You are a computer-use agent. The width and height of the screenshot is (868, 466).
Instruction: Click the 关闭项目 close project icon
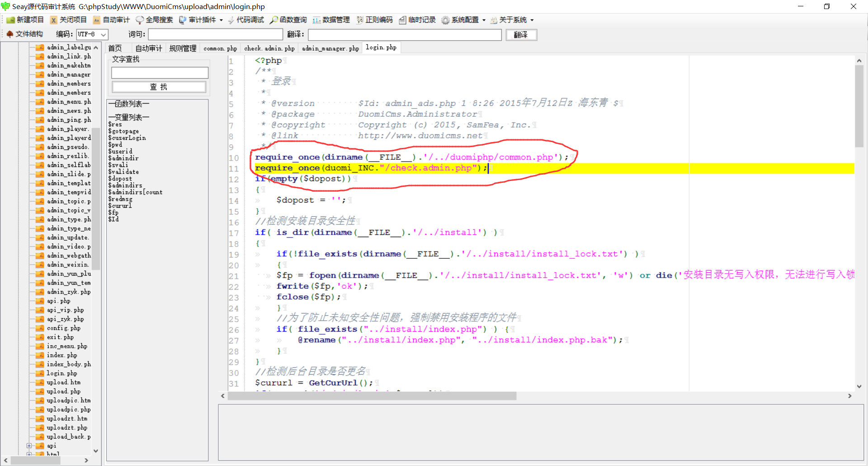[x=54, y=20]
